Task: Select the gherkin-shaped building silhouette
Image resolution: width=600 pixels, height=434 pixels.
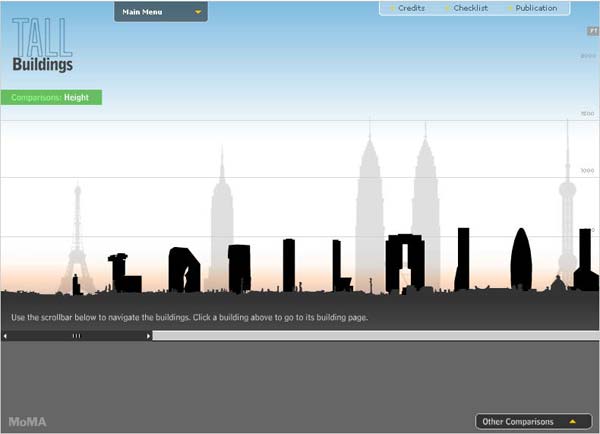Action: click(x=521, y=259)
